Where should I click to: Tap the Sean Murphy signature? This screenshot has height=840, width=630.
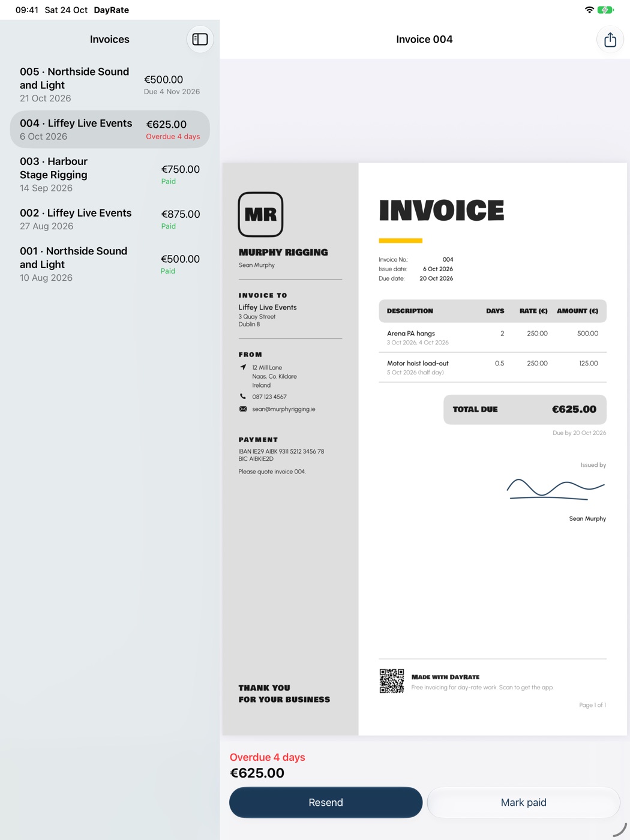556,488
